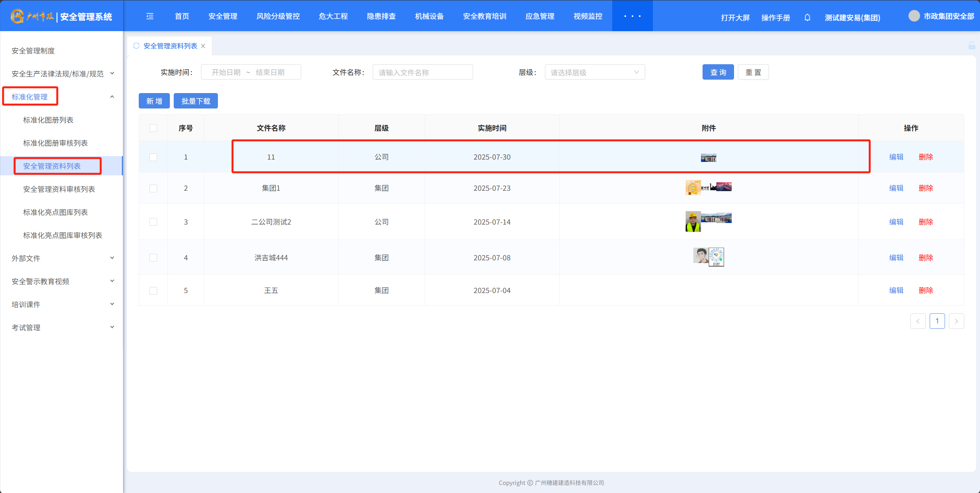Toggle the select-all header checkbox
The width and height of the screenshot is (980, 493).
tap(153, 128)
